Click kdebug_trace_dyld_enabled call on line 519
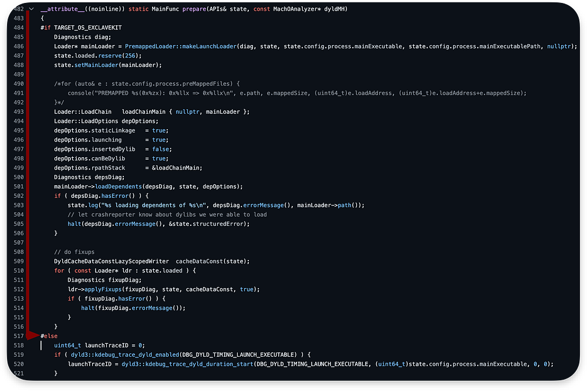The width and height of the screenshot is (587, 392). click(124, 355)
